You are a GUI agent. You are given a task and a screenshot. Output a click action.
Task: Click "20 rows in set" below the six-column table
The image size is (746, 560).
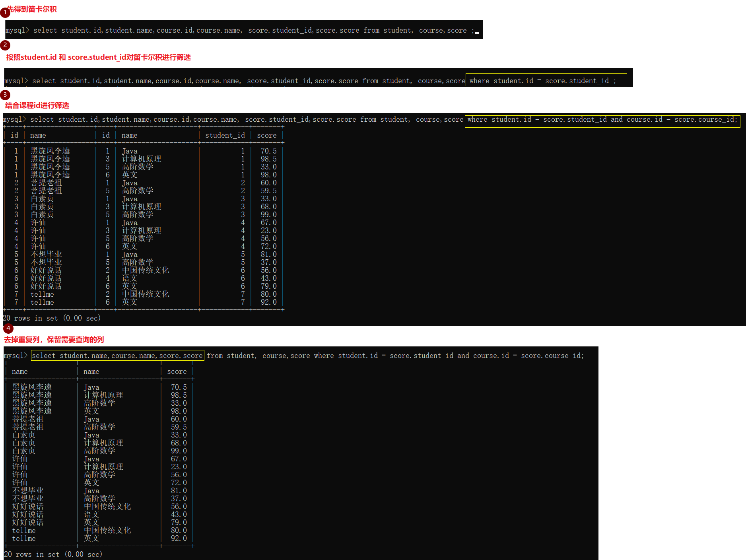click(30, 318)
